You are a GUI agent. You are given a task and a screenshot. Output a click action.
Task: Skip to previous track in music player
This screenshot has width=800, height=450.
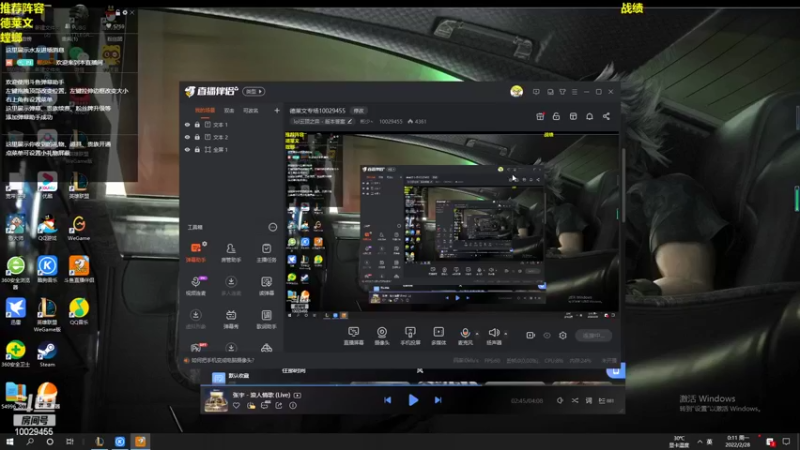point(388,401)
